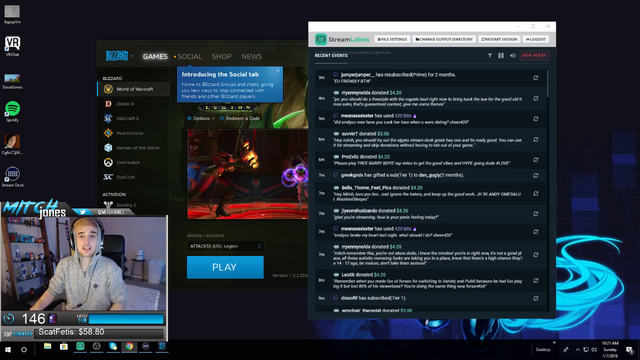The height and width of the screenshot is (360, 640).
Task: Click the Redeem a Code link
Action: (240, 118)
